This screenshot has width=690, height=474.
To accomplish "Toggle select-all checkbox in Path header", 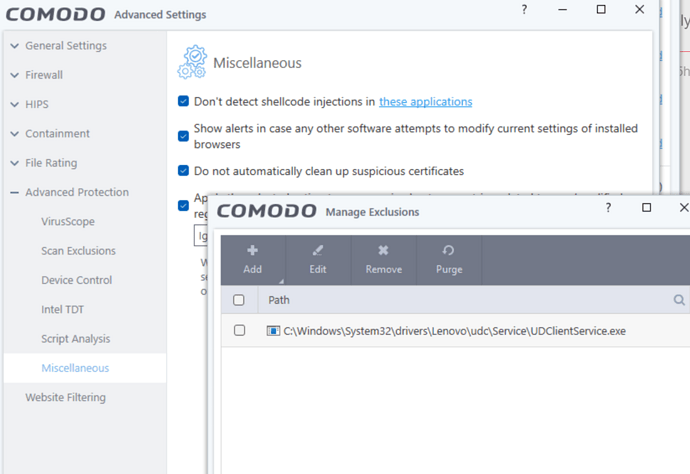I will [239, 300].
